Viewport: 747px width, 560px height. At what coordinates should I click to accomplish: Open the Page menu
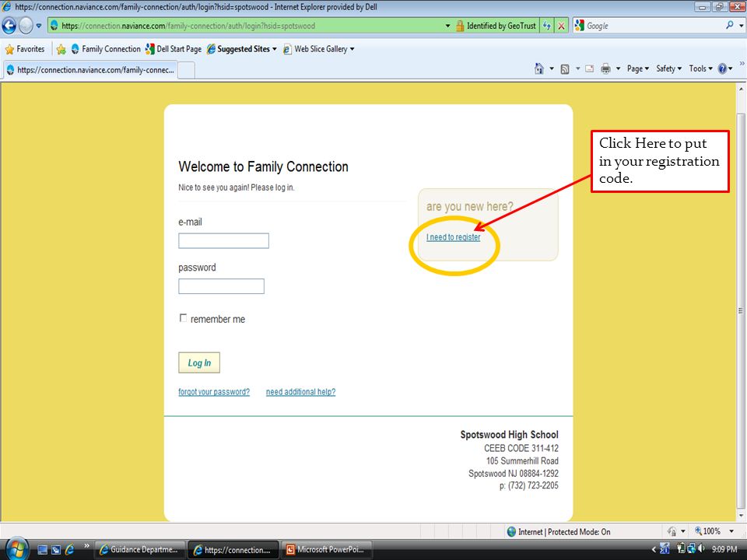pos(638,68)
